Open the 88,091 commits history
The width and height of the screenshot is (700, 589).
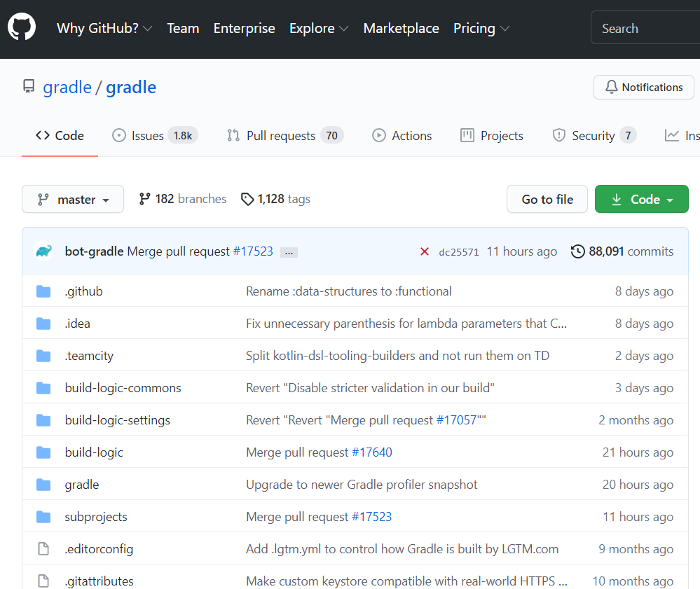[x=622, y=251]
